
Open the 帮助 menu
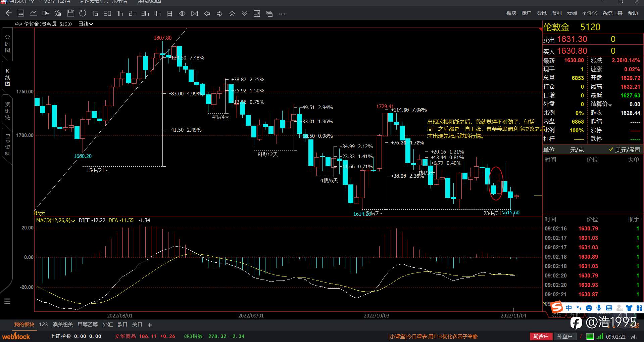[633, 13]
